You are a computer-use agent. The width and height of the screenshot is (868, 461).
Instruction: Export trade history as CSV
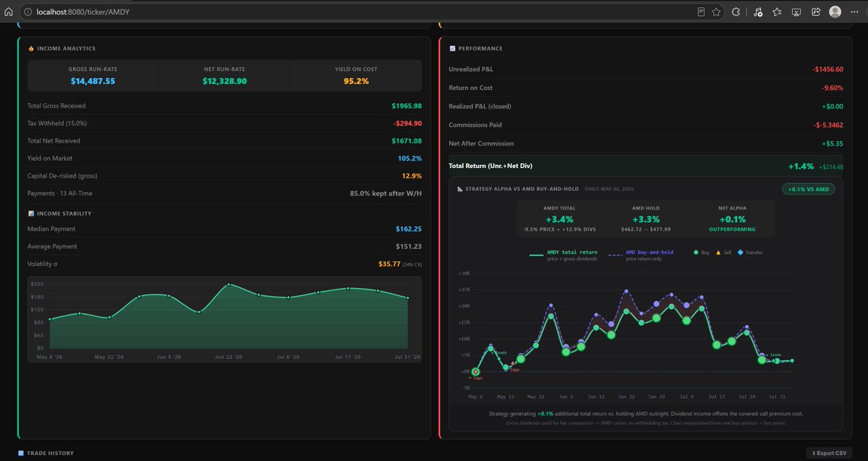pos(829,453)
